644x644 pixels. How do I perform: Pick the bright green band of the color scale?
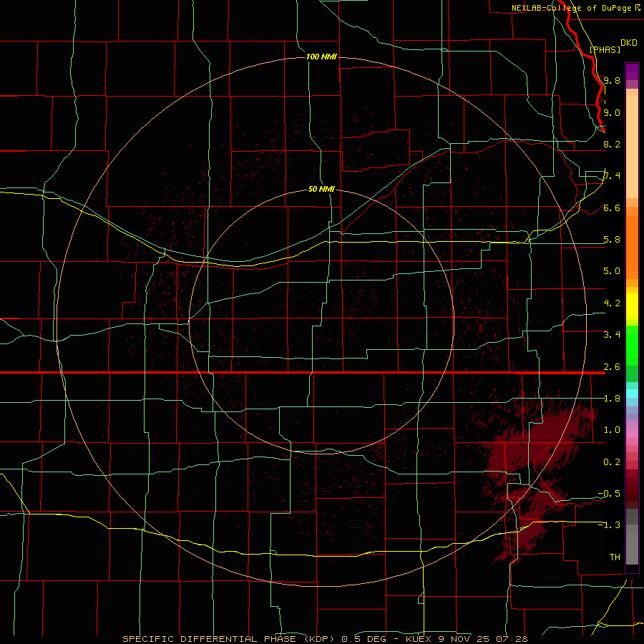(632, 345)
